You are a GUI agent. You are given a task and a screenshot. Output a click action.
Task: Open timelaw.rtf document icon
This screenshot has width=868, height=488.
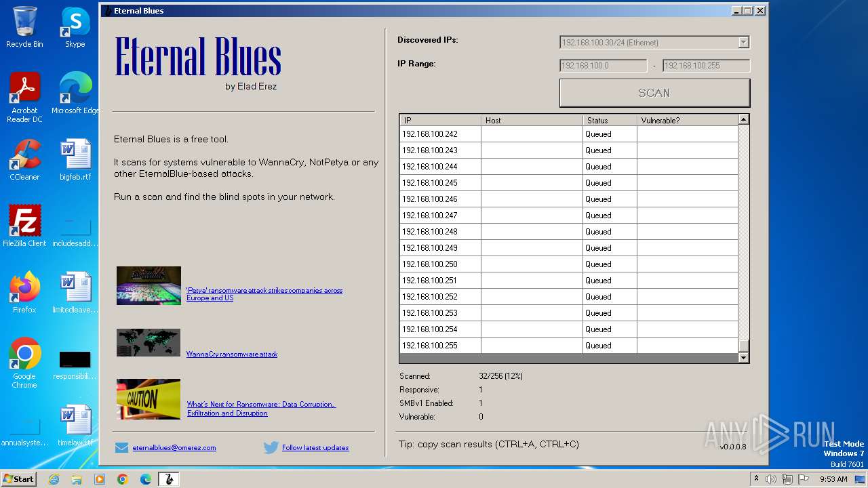coord(75,426)
